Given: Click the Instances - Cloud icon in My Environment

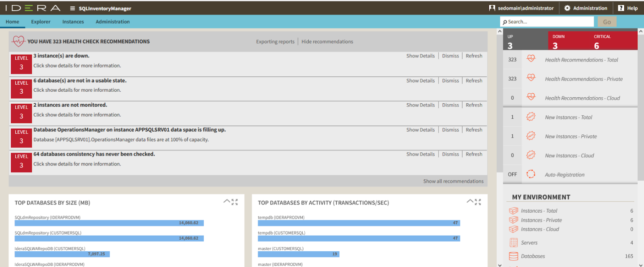Looking at the screenshot, I should (x=514, y=229).
